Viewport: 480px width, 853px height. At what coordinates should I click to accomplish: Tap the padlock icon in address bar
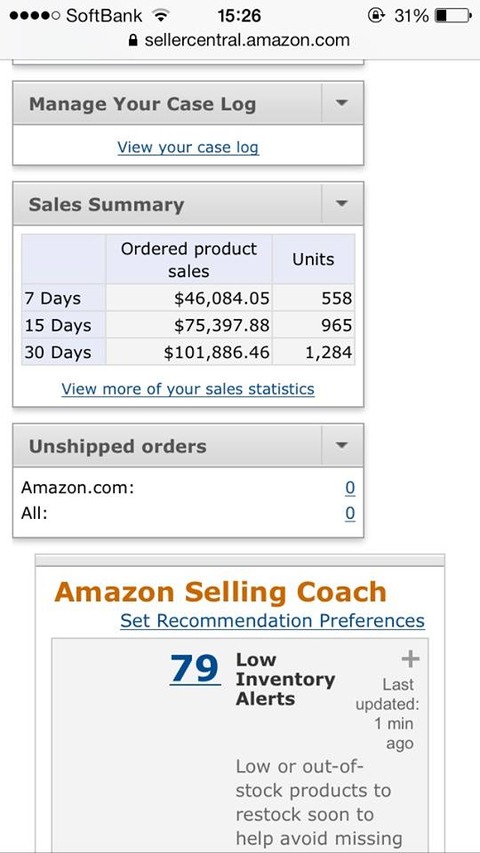coord(132,40)
